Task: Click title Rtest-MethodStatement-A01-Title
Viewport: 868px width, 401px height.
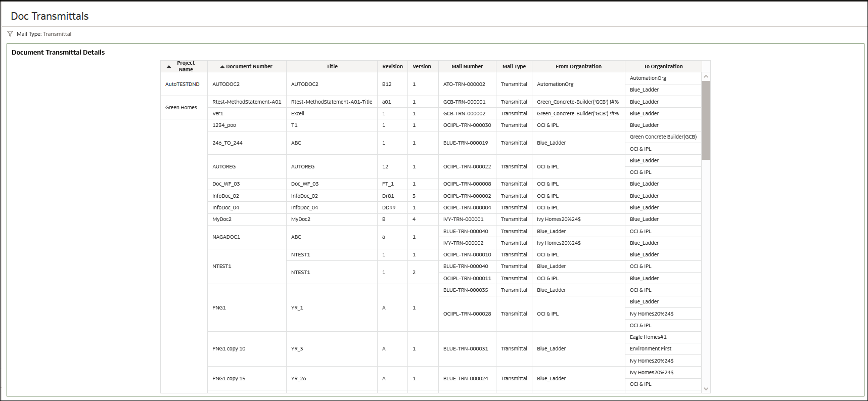Action: 332,102
